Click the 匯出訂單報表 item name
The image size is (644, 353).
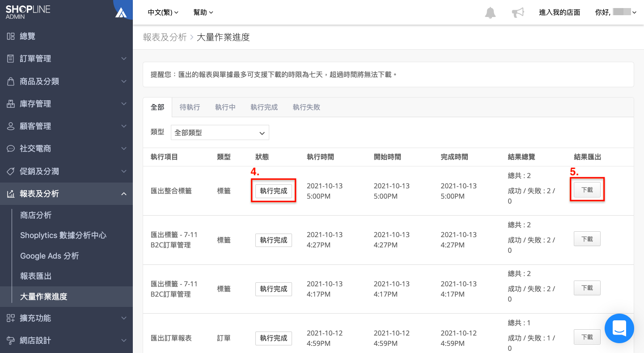pos(171,338)
